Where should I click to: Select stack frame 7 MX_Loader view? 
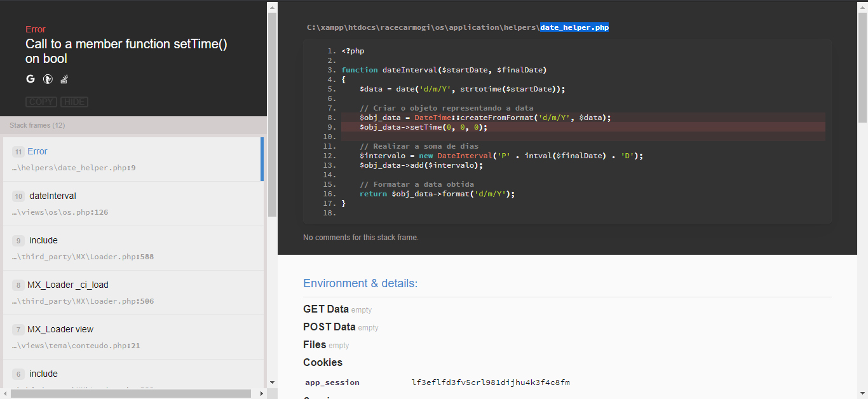(x=133, y=337)
